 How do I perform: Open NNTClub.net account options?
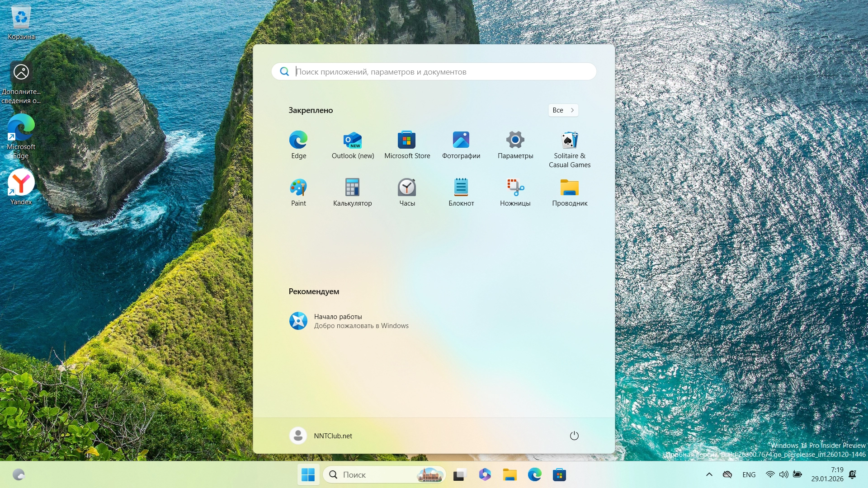point(321,436)
